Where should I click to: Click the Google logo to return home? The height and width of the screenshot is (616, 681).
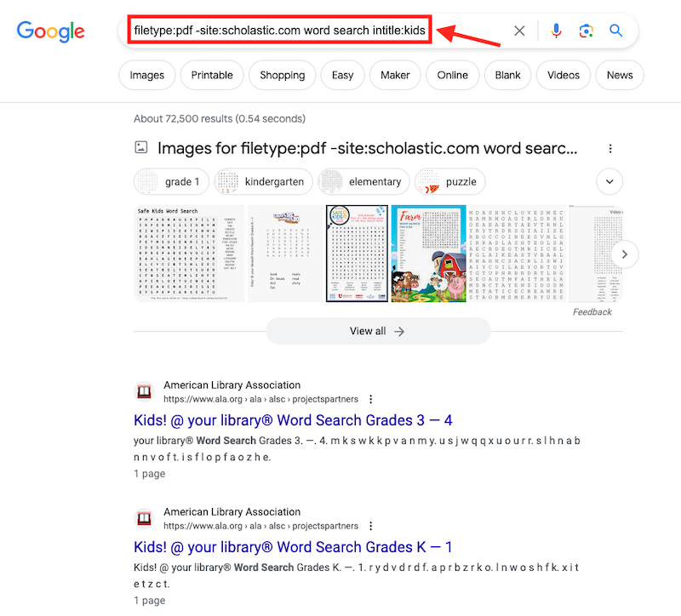coord(50,31)
